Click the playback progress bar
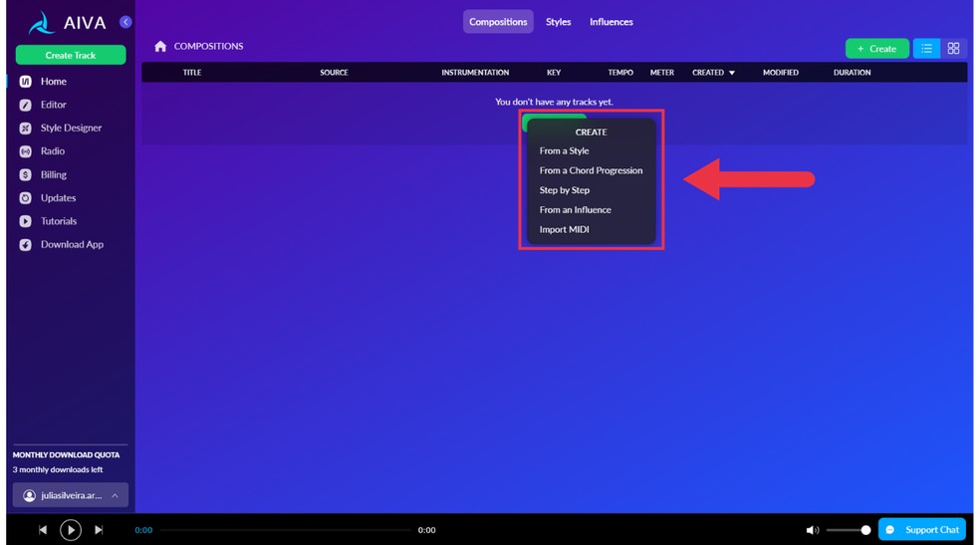980x545 pixels. (286, 530)
